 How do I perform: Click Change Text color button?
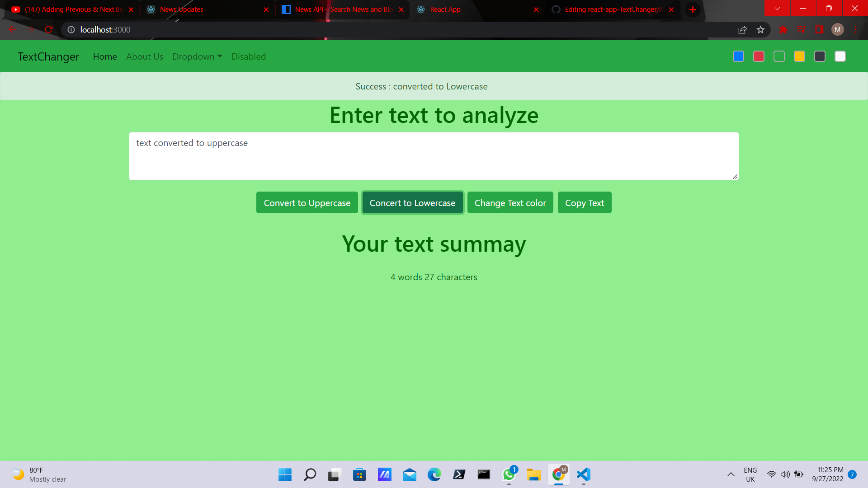coord(510,203)
